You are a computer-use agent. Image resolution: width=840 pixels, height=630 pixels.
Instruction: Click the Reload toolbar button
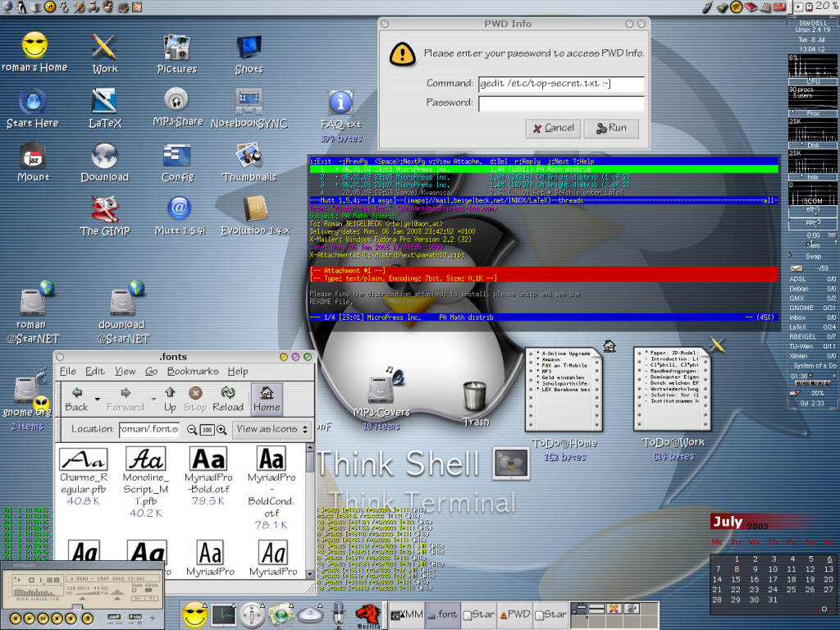coord(228,399)
